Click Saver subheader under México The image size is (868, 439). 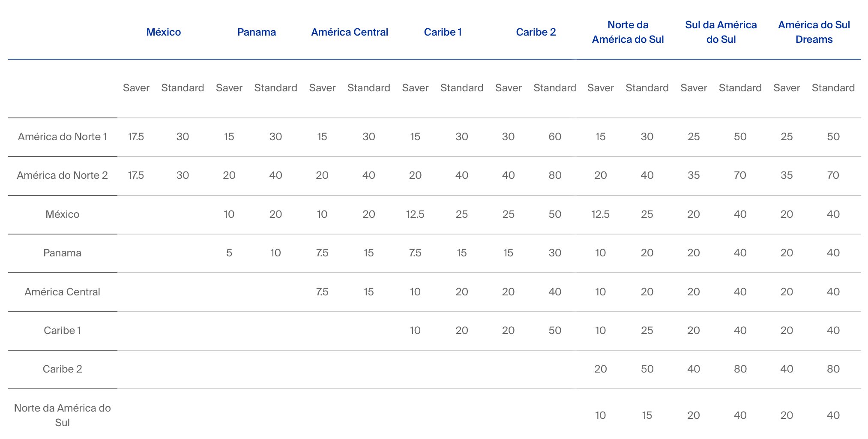pyautogui.click(x=136, y=88)
